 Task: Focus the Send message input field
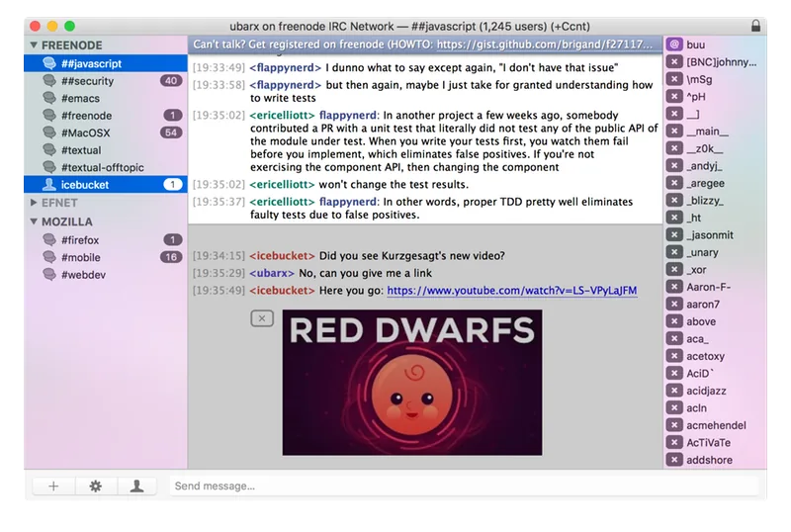pos(464,487)
